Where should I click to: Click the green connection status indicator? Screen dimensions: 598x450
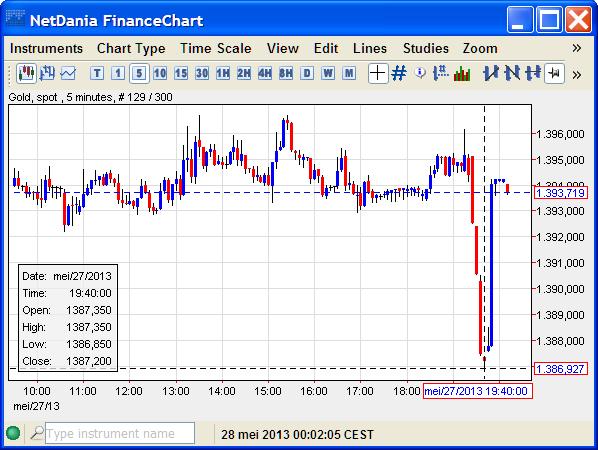tap(13, 433)
